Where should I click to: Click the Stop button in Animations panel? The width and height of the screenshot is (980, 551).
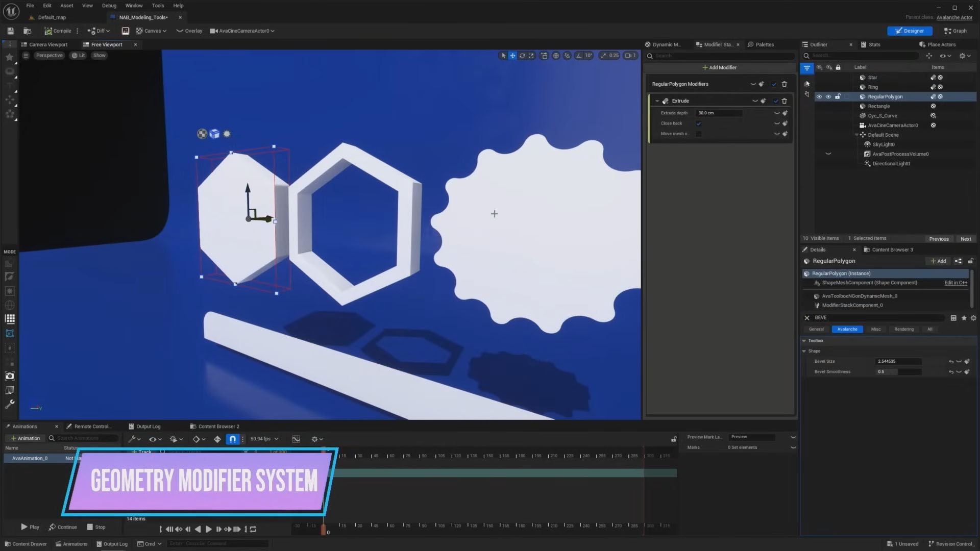pyautogui.click(x=96, y=527)
